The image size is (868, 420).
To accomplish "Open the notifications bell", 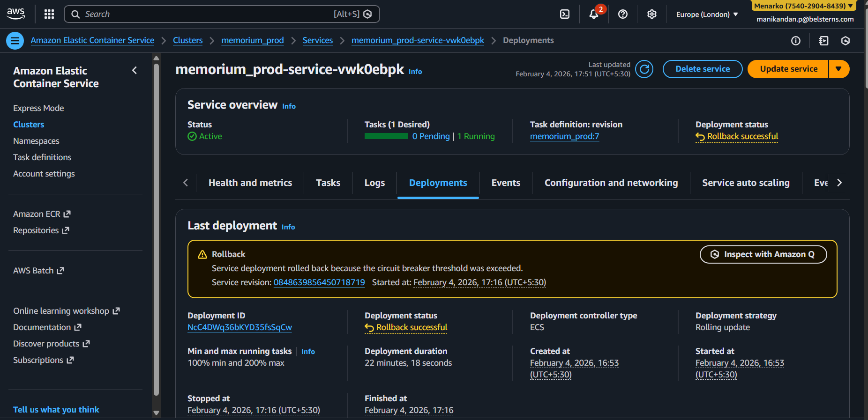I will (594, 14).
